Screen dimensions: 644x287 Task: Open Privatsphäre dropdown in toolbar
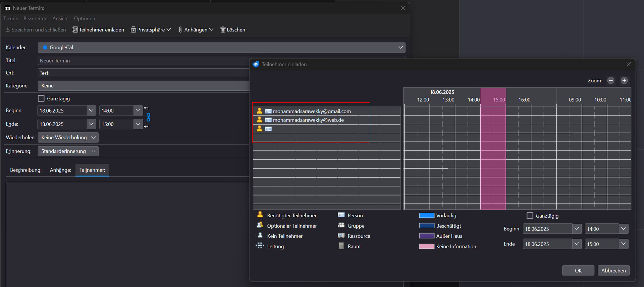point(151,29)
